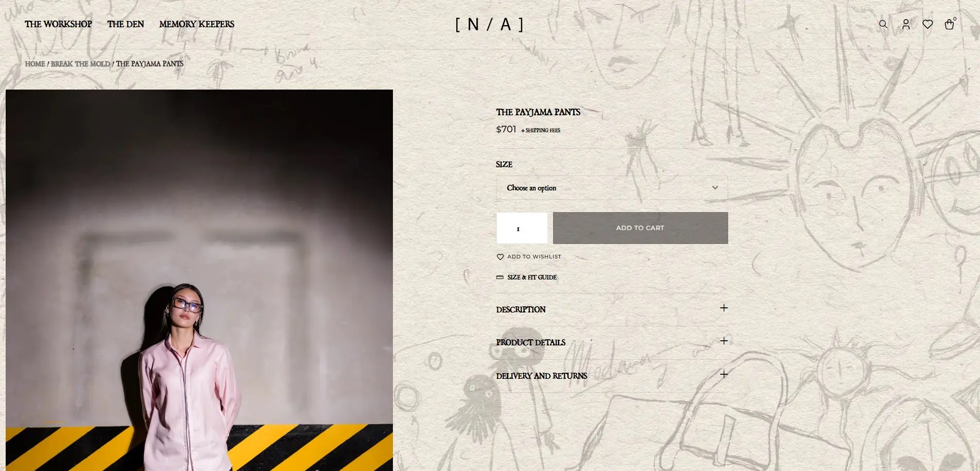The image size is (980, 471).
Task: Open the Size 'Choose an option' dropdown
Action: tap(612, 188)
